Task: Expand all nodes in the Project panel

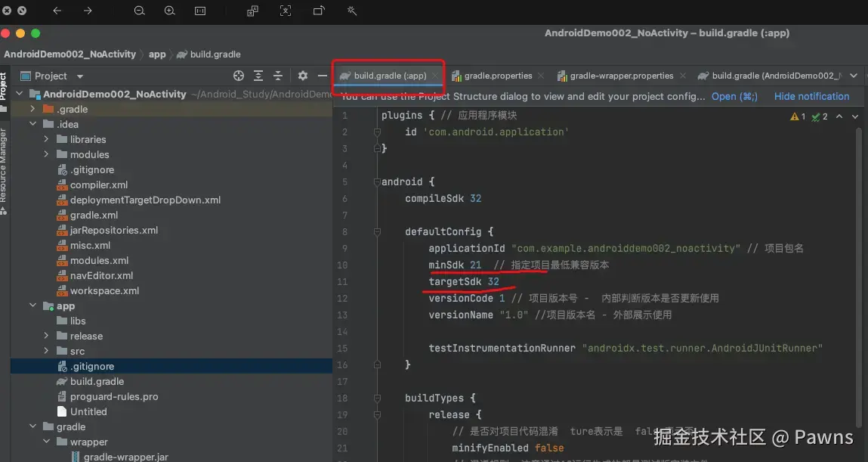Action: tap(258, 76)
